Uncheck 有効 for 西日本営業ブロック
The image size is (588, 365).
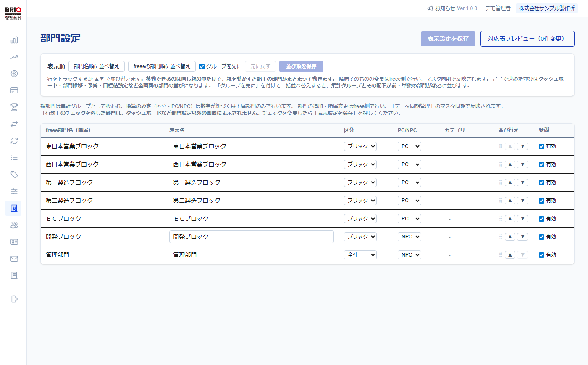pyautogui.click(x=542, y=164)
